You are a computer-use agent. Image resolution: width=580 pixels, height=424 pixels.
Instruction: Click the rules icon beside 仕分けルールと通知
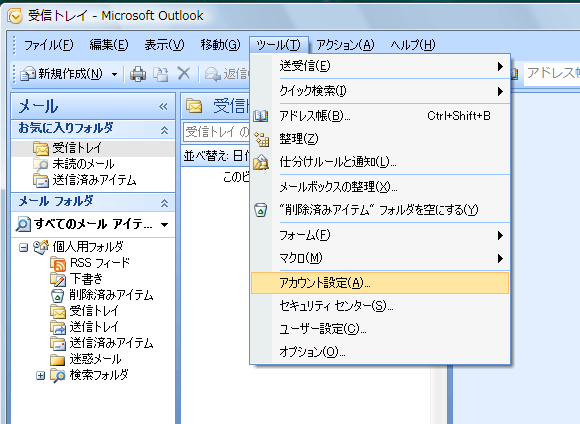click(x=261, y=162)
